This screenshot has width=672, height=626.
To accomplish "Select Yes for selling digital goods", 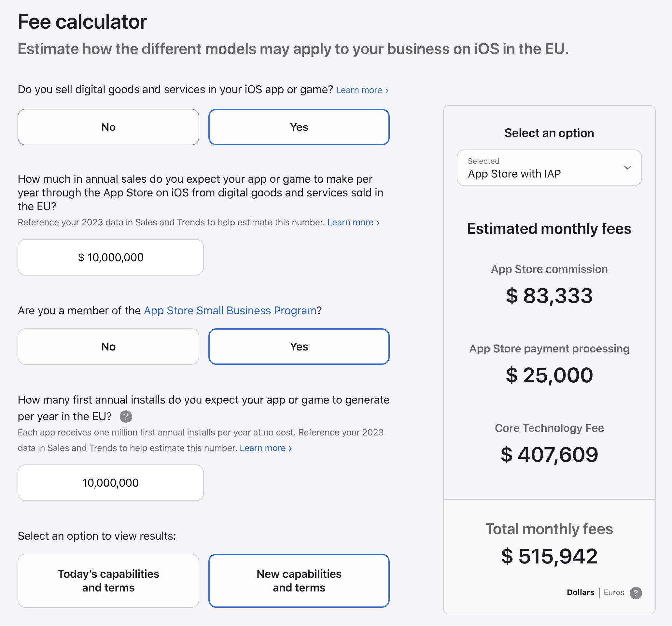I will click(299, 127).
